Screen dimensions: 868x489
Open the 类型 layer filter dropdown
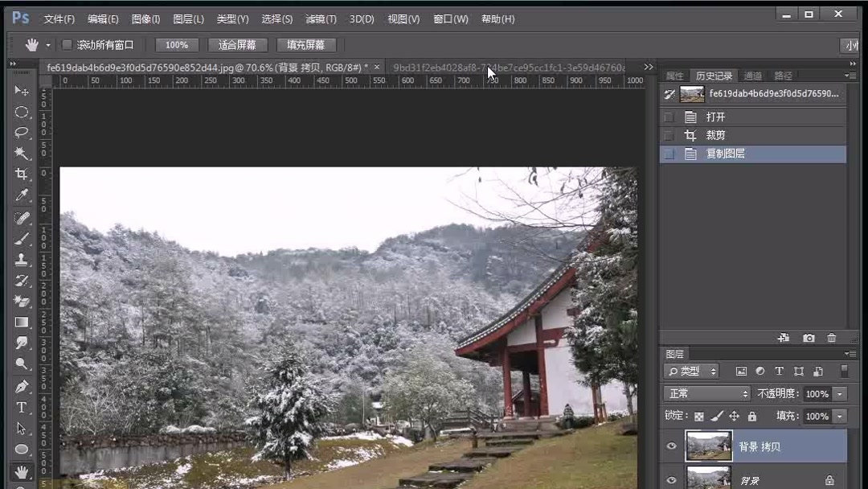[690, 371]
